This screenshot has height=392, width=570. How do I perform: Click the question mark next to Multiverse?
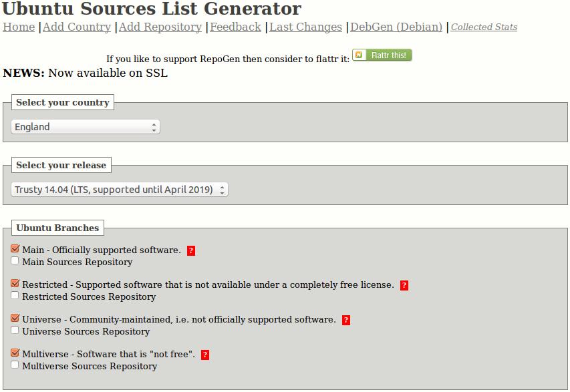pyautogui.click(x=205, y=355)
